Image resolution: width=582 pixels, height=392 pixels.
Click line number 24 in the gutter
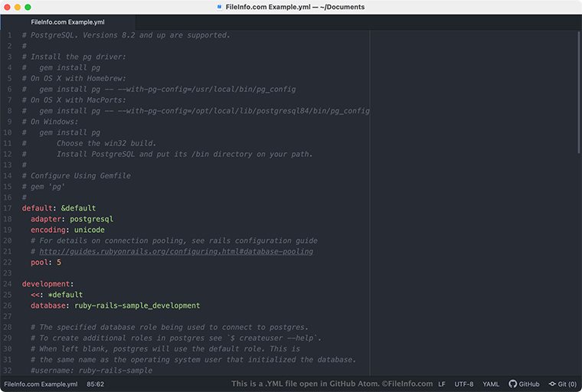point(8,284)
